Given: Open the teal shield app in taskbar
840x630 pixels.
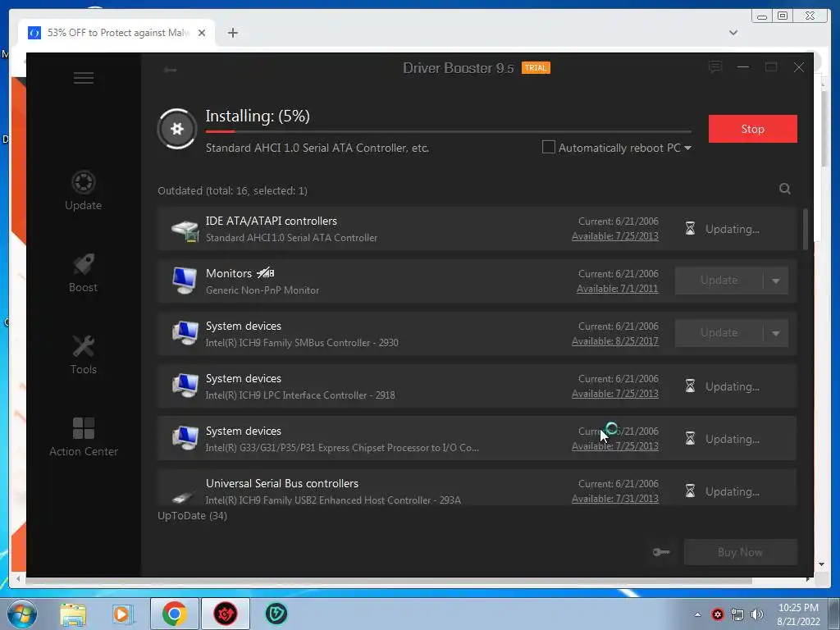Looking at the screenshot, I should click(x=276, y=614).
